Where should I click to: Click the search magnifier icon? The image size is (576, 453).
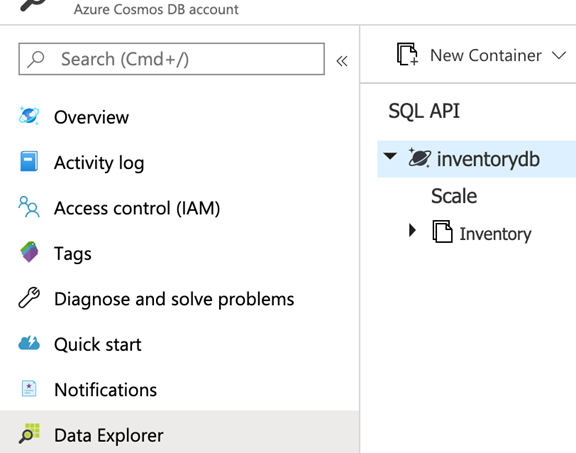coord(36,59)
